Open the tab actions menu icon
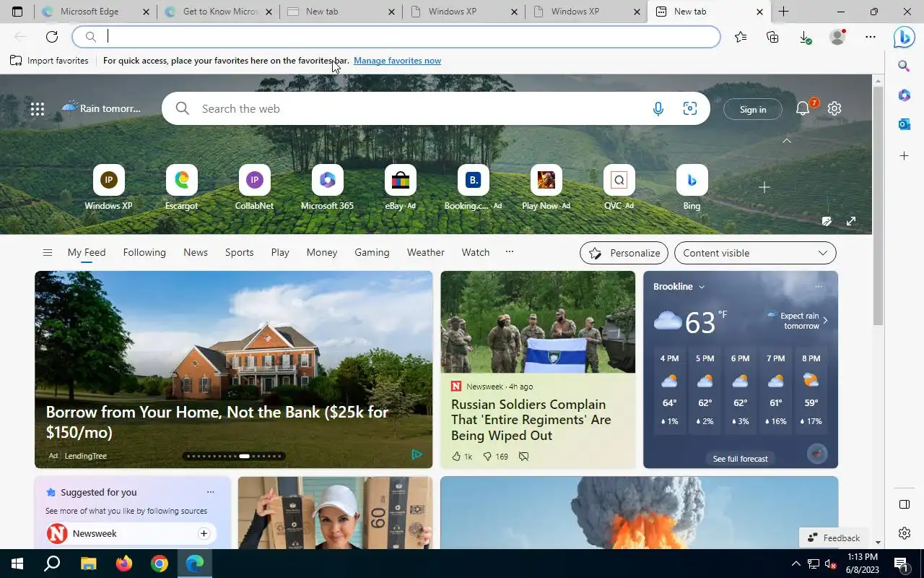924x578 pixels. pyautogui.click(x=17, y=12)
